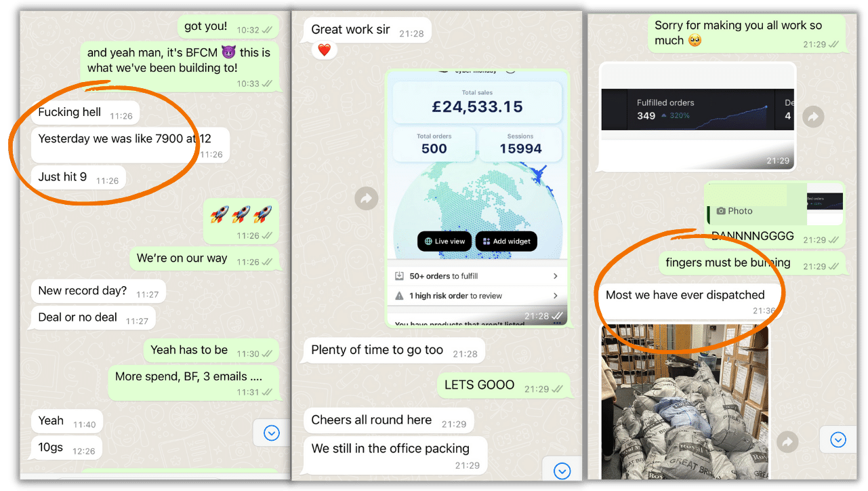Tap the three rocket emojis message
This screenshot has width=868, height=491.
[241, 221]
